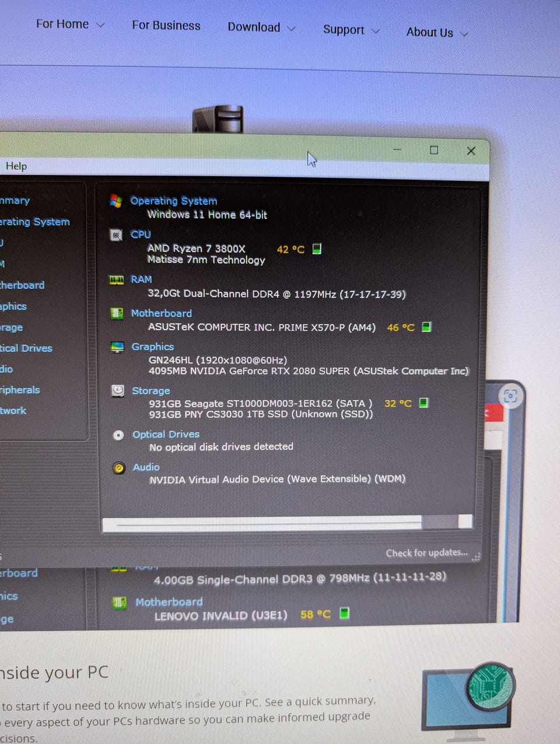
Task: Open the Audio section heading
Action: [146, 467]
